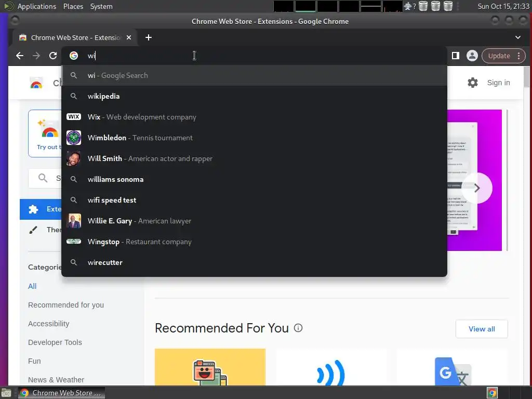Open the Google Translate extension card
The image size is (532, 399).
[453, 367]
